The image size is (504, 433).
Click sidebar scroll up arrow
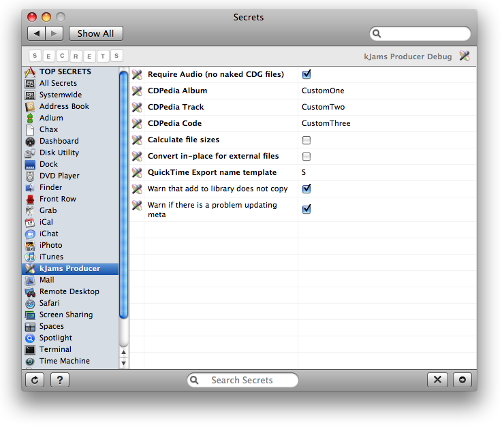[x=123, y=353]
